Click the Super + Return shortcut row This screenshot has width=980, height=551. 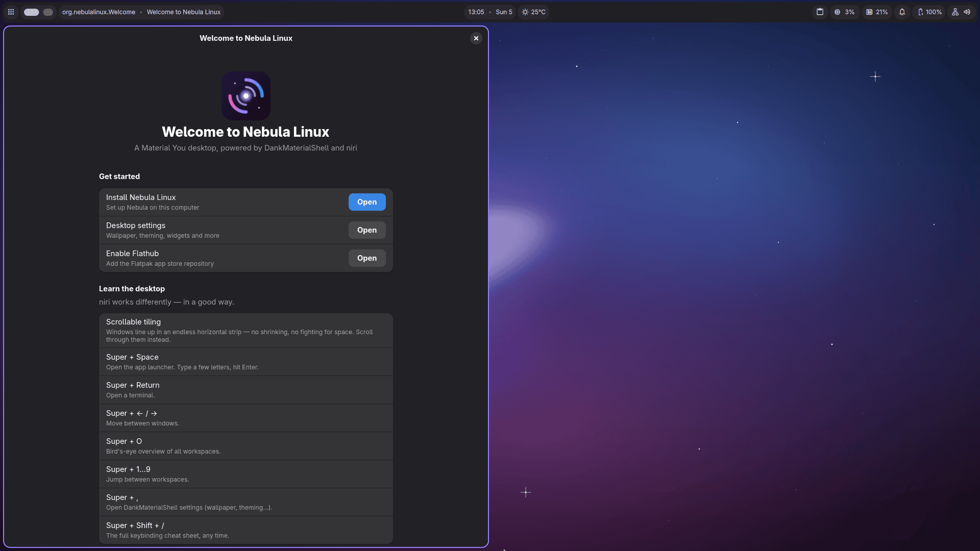pos(246,390)
